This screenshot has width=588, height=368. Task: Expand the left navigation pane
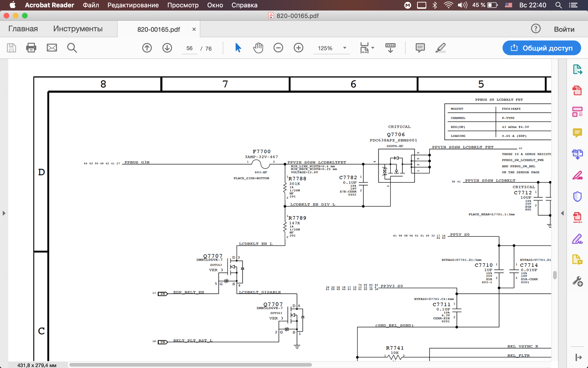(x=4, y=213)
